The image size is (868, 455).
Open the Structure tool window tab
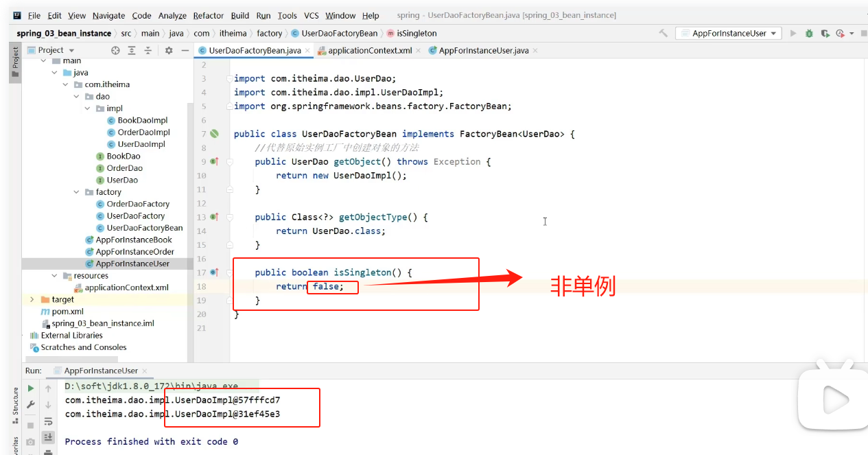click(15, 405)
